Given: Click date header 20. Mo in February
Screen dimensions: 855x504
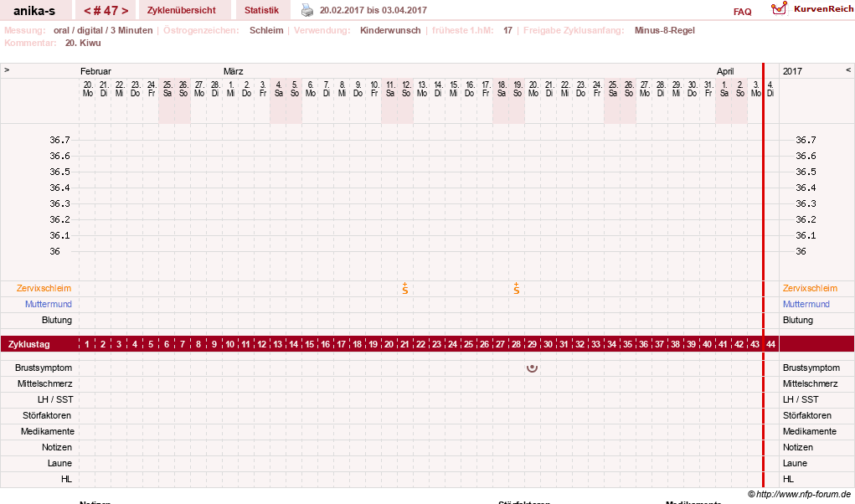Looking at the screenshot, I should tap(88, 89).
